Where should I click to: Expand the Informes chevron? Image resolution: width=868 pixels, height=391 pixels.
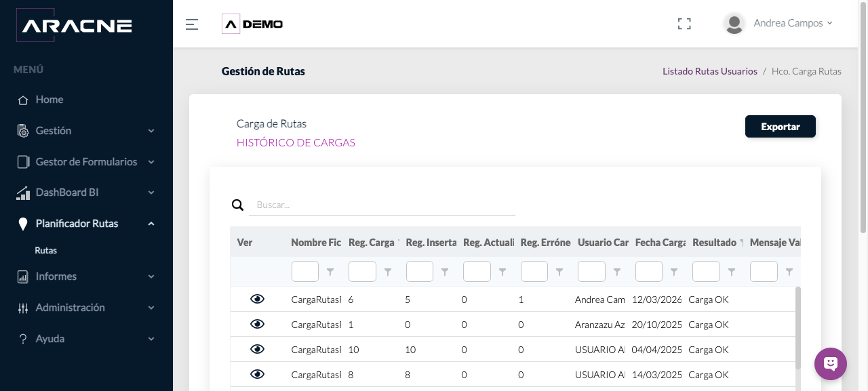click(151, 276)
